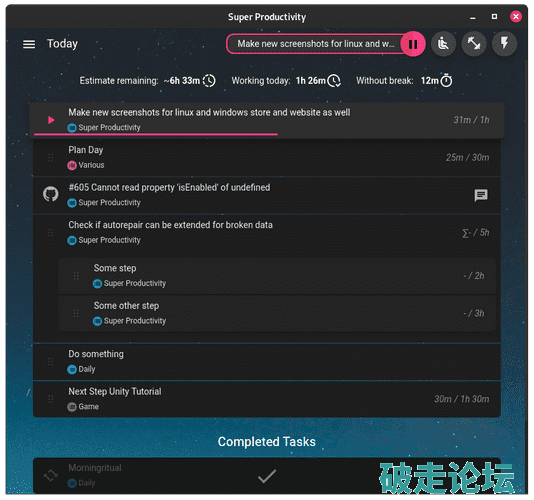The height and width of the screenshot is (500, 534).
Task: Open notes icon for issue #605 task
Action: pos(481,196)
